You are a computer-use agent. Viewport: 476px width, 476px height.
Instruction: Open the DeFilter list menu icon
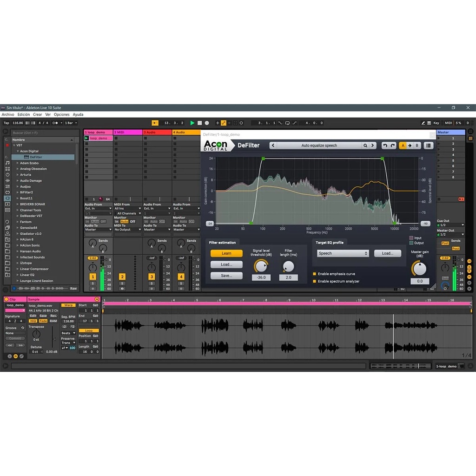point(428,145)
